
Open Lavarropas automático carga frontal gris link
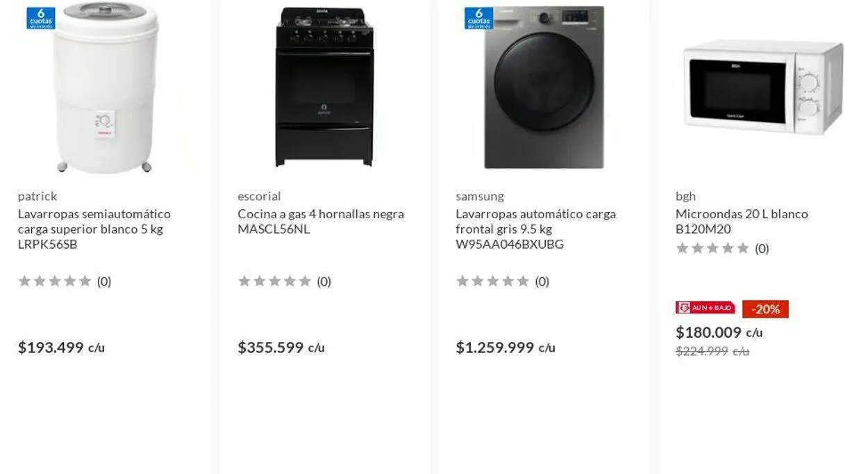coord(535,229)
